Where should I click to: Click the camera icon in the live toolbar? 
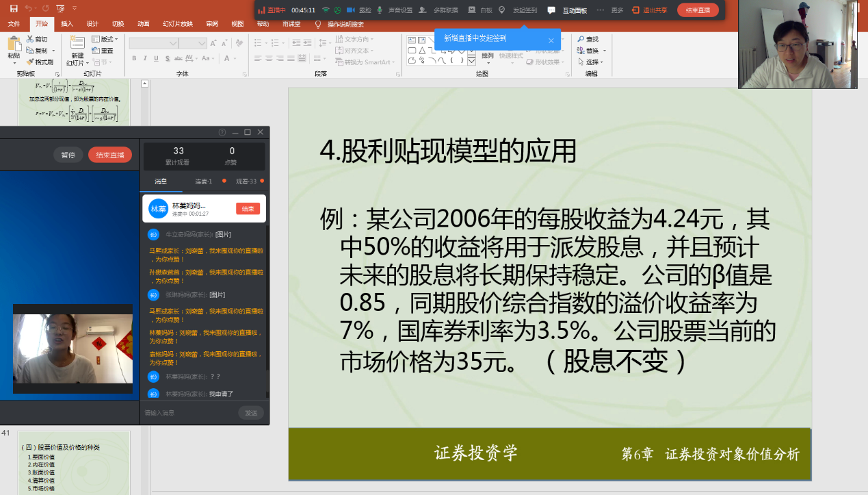click(350, 10)
